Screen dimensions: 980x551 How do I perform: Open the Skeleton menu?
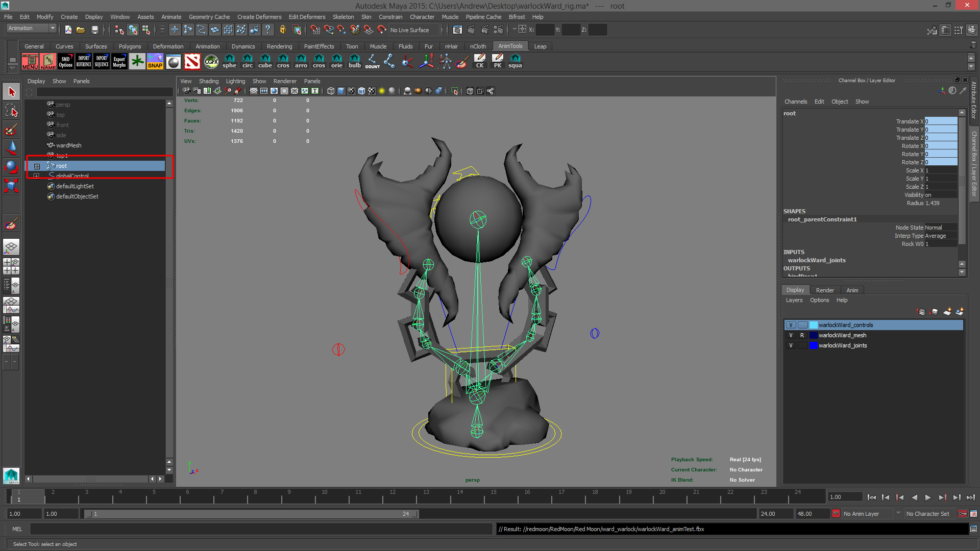pyautogui.click(x=343, y=17)
